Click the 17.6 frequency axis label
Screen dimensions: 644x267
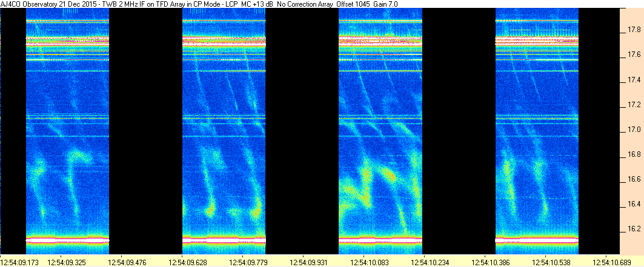(633, 54)
